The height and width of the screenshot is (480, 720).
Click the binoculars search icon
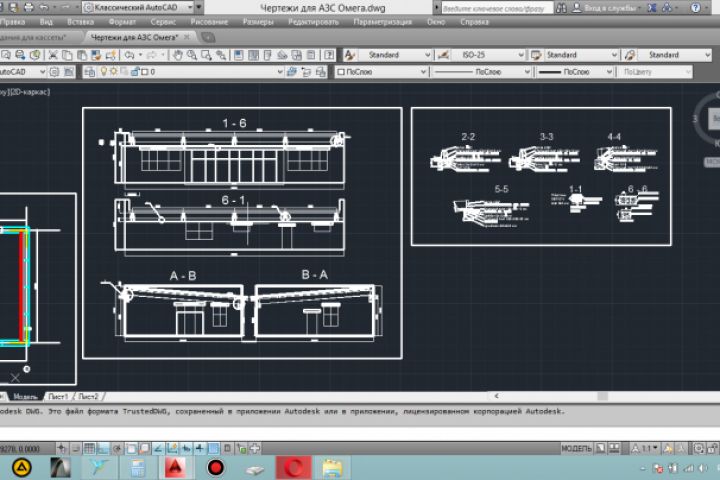[561, 8]
